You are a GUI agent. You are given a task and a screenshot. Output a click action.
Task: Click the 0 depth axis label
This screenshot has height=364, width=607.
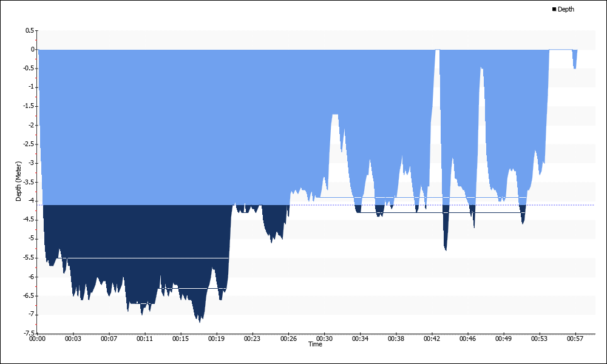(x=33, y=49)
